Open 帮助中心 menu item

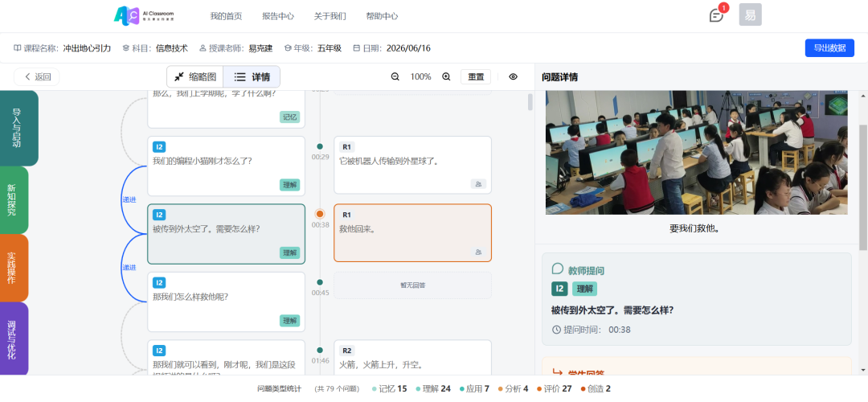click(x=382, y=16)
